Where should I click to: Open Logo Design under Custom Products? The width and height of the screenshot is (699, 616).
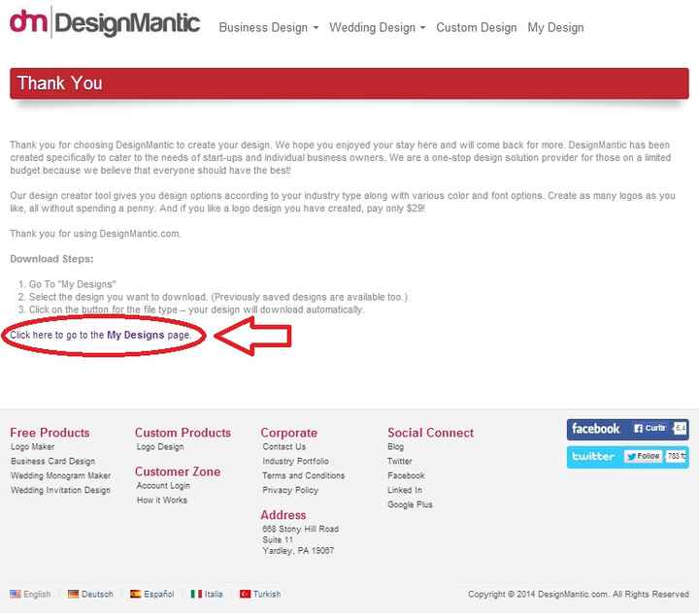click(x=160, y=447)
